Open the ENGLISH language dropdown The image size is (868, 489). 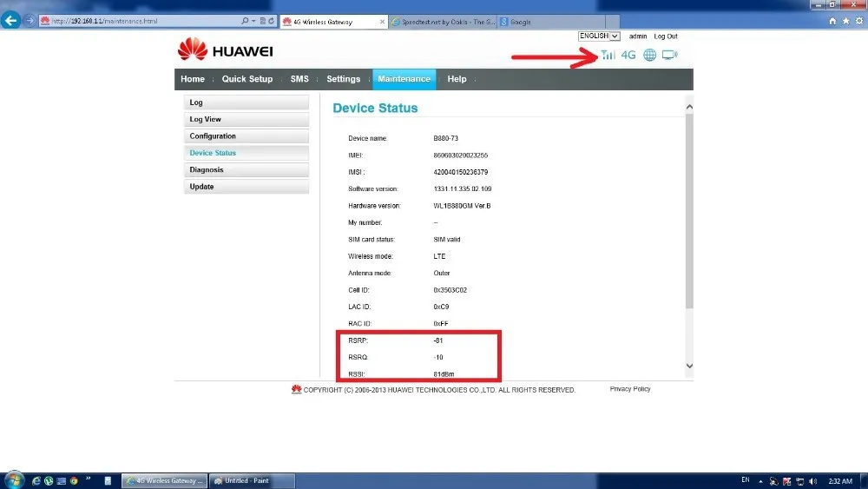[599, 36]
